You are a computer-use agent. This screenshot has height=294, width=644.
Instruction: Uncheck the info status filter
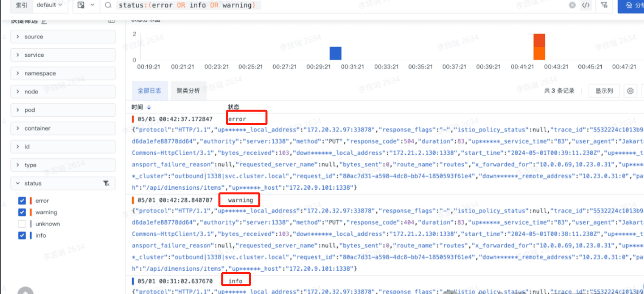pos(22,235)
